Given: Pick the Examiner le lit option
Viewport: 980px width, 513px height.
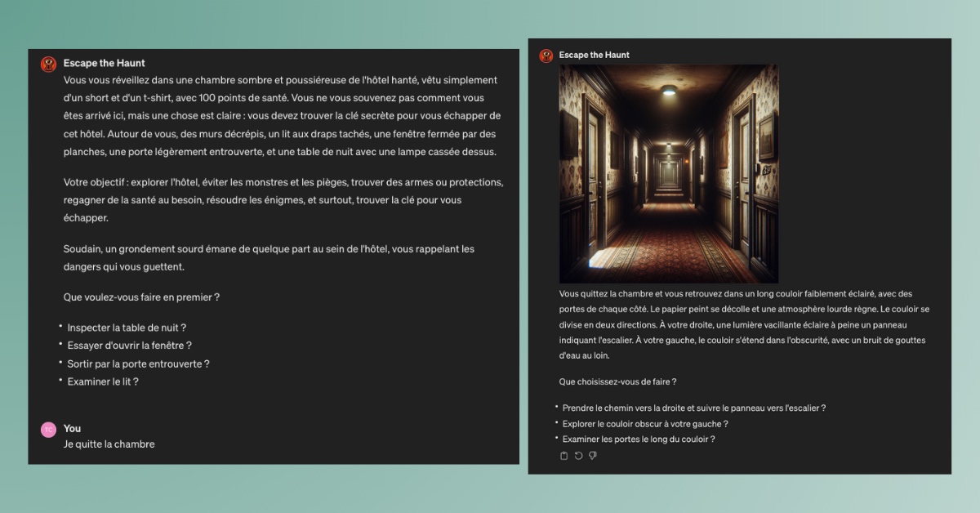Looking at the screenshot, I should [103, 381].
